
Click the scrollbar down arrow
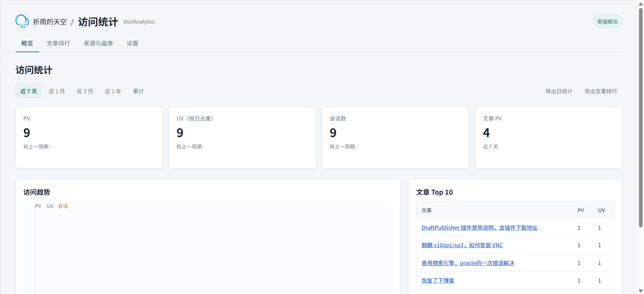(641, 291)
